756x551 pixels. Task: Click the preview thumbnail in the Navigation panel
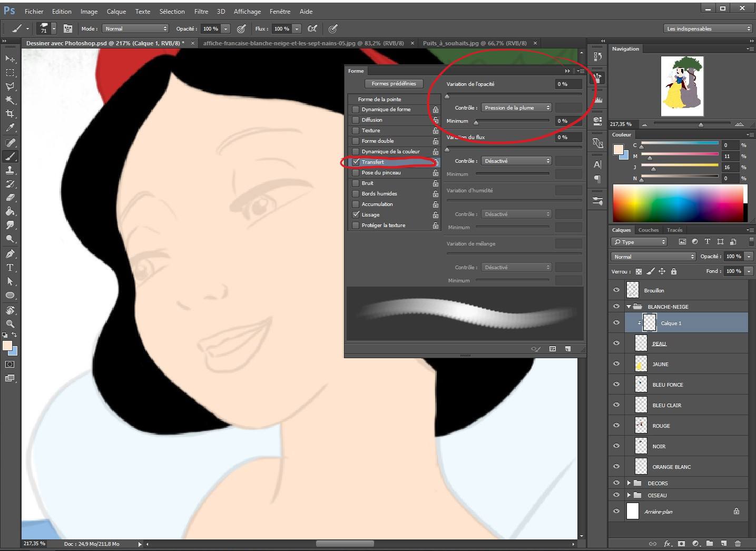pyautogui.click(x=682, y=86)
